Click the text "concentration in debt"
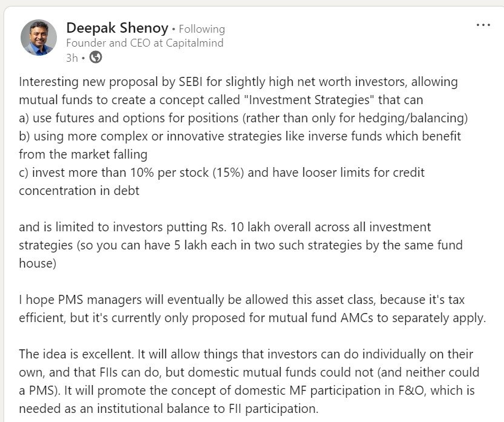This screenshot has height=422, width=504. (x=79, y=191)
